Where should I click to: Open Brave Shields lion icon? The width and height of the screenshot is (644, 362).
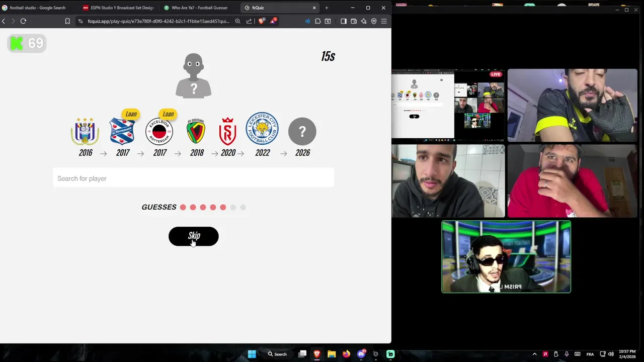261,21
